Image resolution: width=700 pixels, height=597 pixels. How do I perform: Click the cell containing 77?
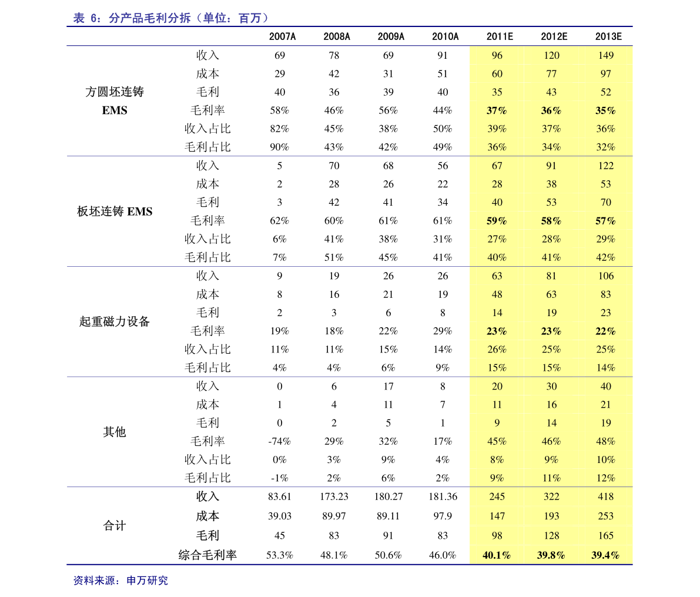[x=551, y=73]
